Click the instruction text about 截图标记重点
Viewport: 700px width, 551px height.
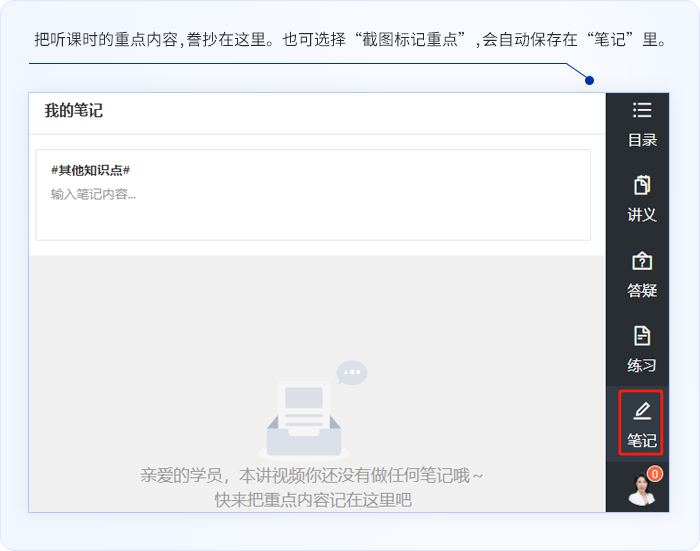point(350,41)
